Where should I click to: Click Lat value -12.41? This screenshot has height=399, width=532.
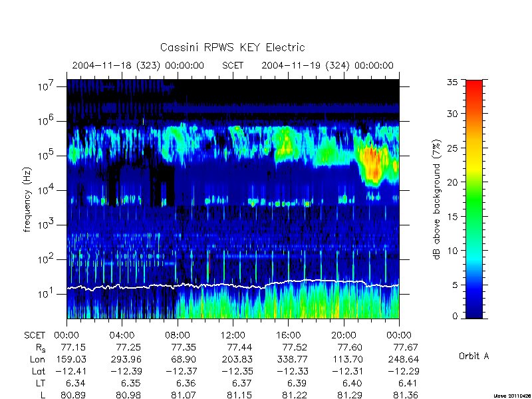pyautogui.click(x=70, y=371)
